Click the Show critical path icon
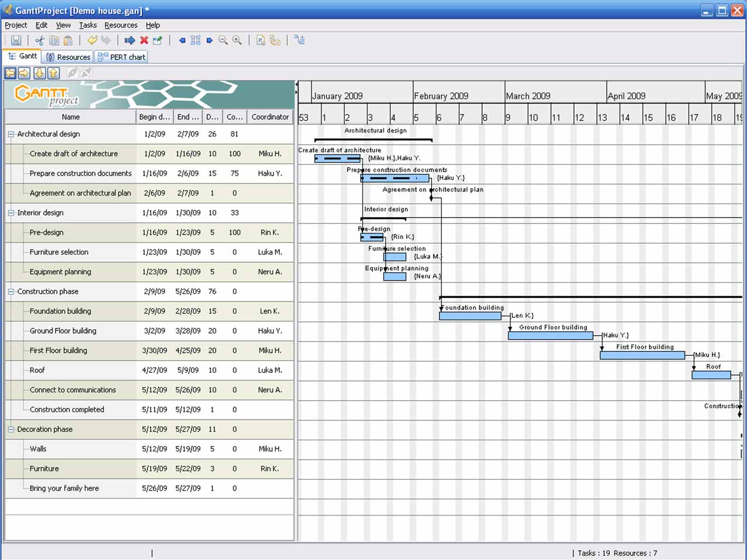The height and width of the screenshot is (560, 747). click(x=261, y=40)
